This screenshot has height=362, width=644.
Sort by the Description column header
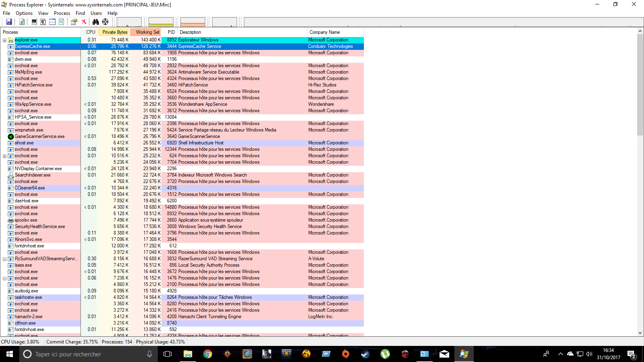pos(242,32)
